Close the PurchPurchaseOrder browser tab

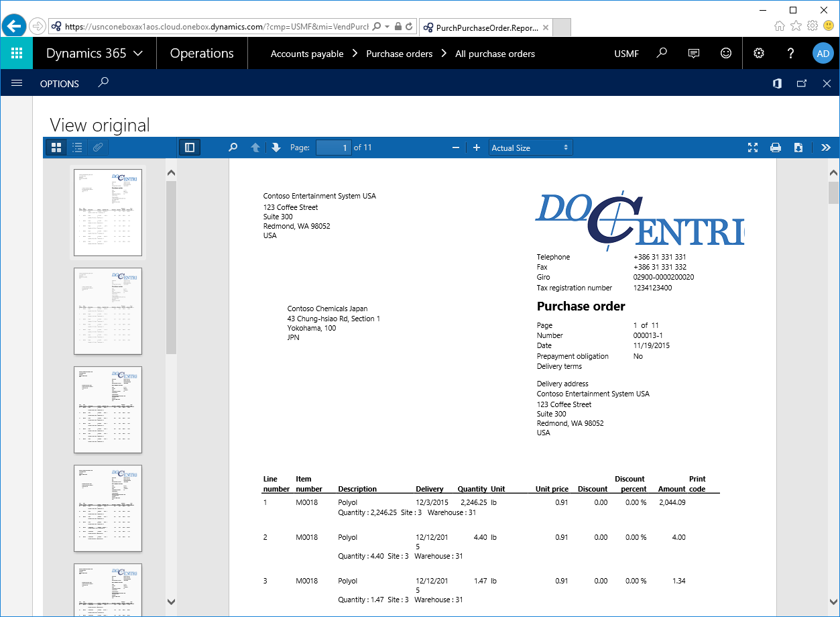coord(546,27)
